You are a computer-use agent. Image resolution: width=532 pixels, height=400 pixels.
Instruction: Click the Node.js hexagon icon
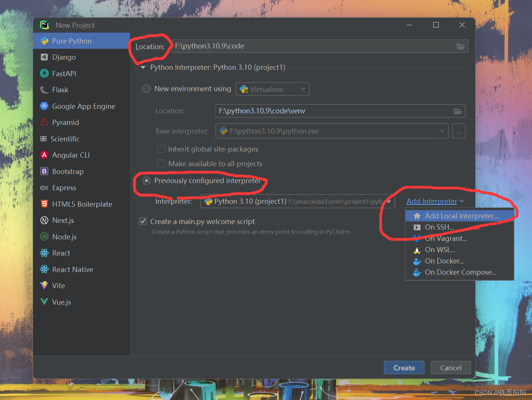click(44, 236)
